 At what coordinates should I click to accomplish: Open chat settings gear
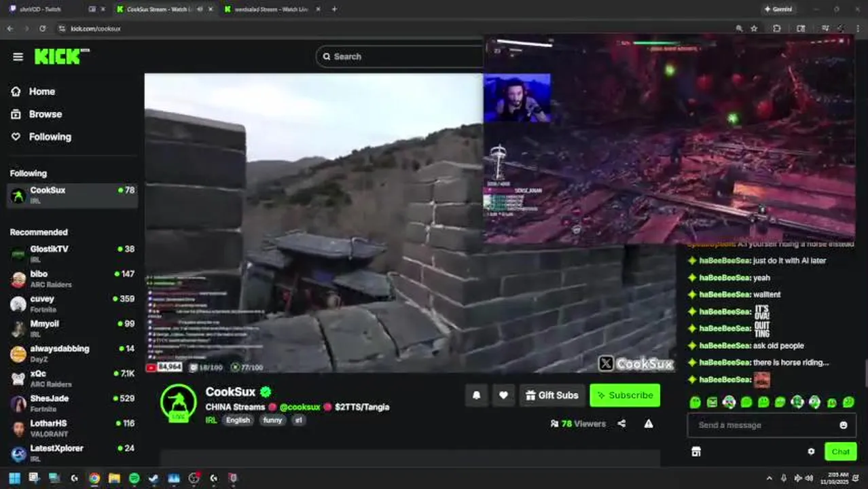click(811, 452)
